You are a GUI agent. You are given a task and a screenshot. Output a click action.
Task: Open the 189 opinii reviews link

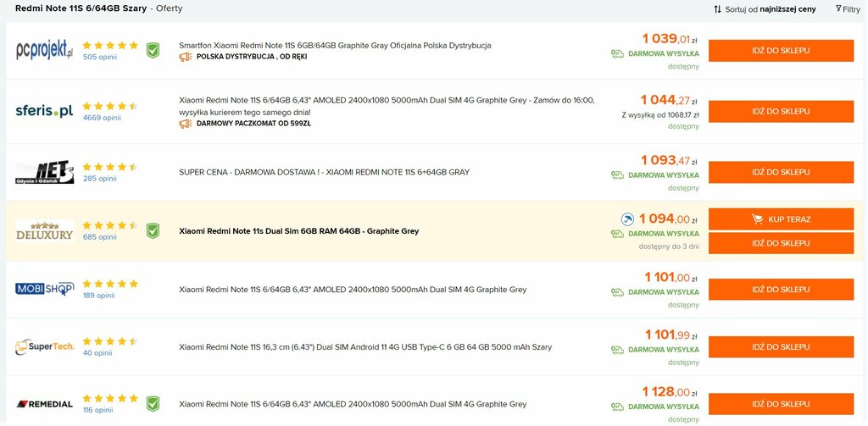99,296
